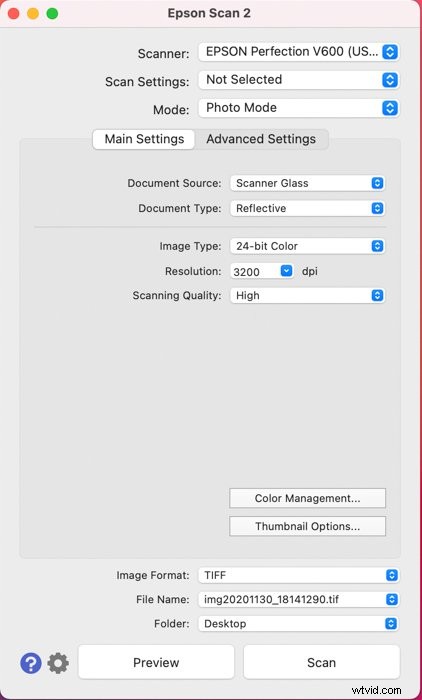Click the Color Management button
This screenshot has width=422, height=700.
click(307, 498)
